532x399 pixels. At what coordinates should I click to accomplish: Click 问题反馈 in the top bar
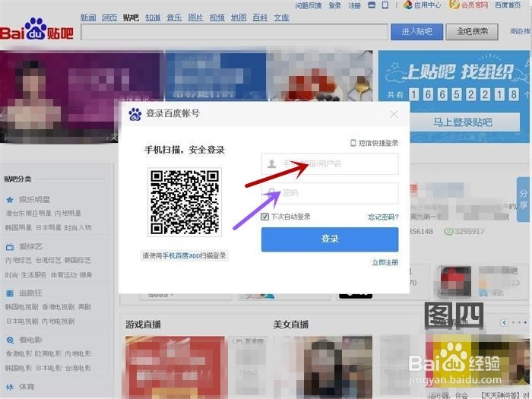click(x=309, y=5)
